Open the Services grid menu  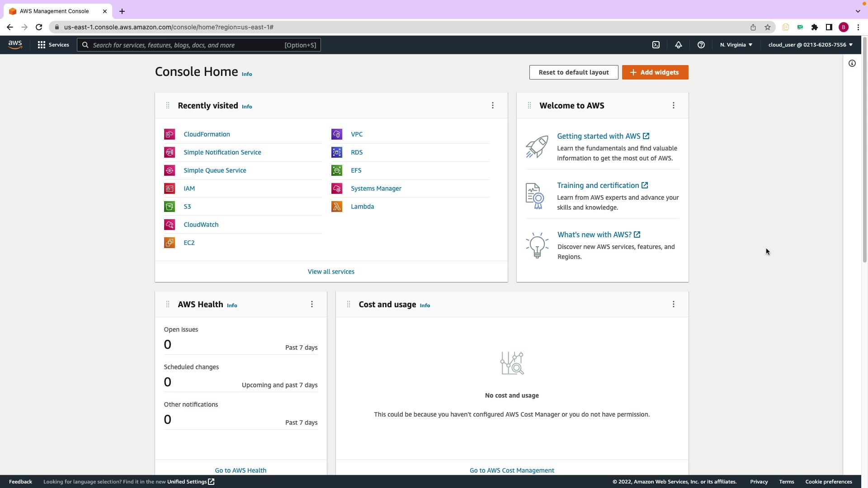[53, 45]
